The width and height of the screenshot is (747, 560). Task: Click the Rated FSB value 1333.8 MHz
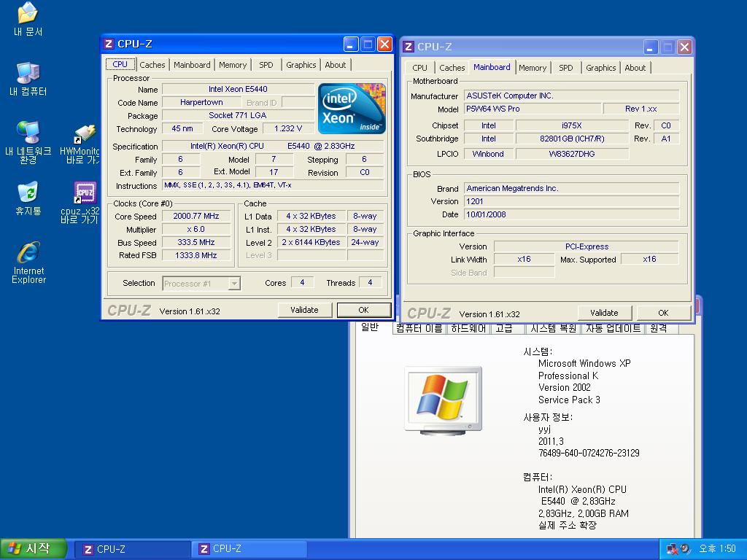[196, 256]
